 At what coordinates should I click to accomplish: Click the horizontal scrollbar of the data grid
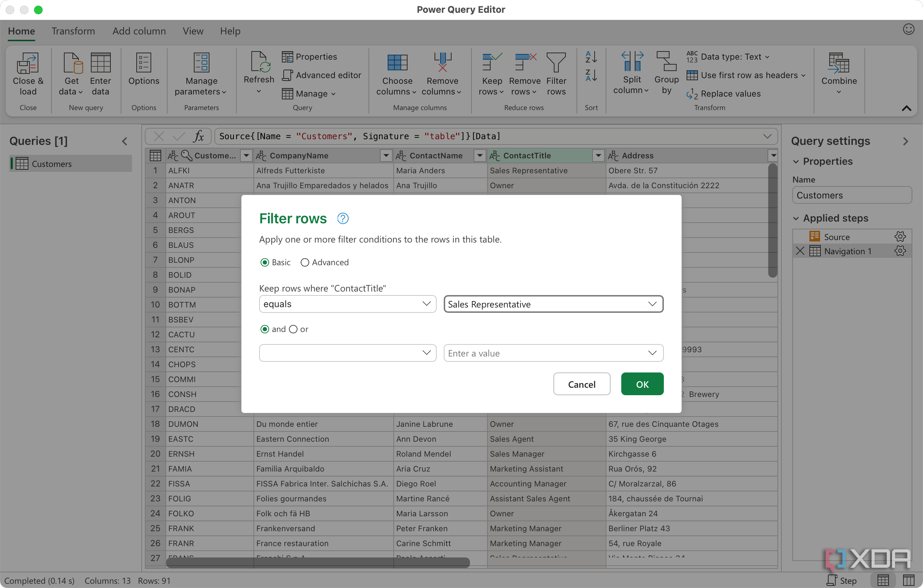318,562
